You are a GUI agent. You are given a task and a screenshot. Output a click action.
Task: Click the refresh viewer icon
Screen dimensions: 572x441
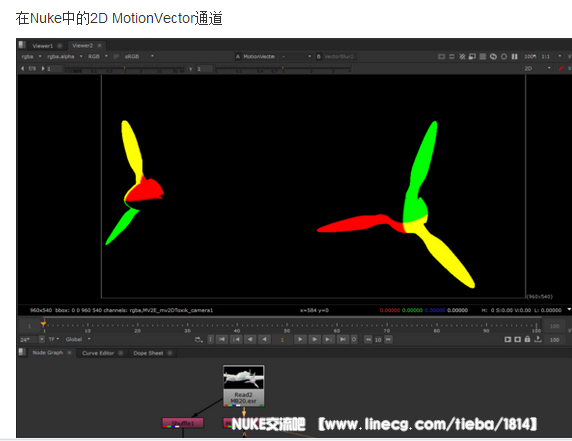[x=493, y=57]
